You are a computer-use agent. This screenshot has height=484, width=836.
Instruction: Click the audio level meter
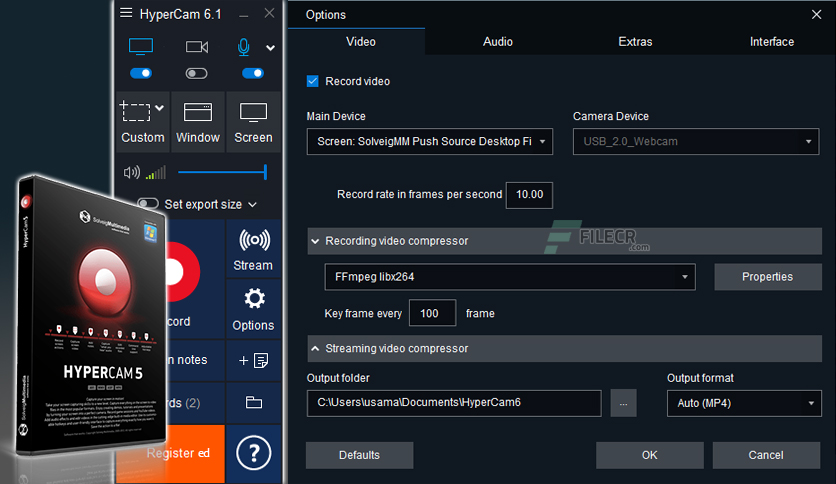[156, 172]
